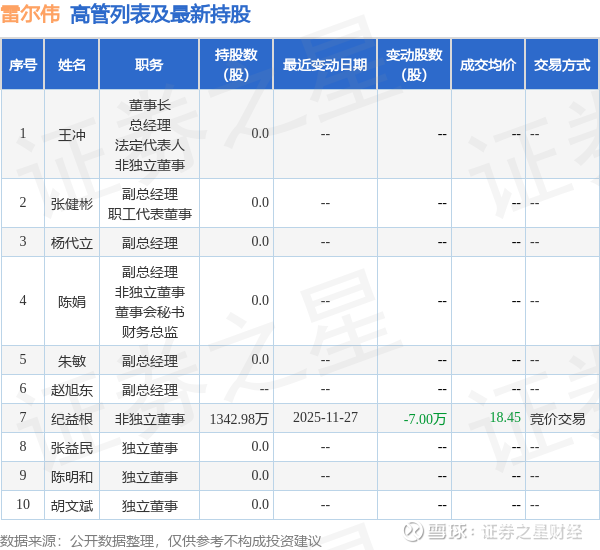This screenshot has height=550, width=600.
Task: Click the name 赵旭东
Action: click(x=72, y=390)
